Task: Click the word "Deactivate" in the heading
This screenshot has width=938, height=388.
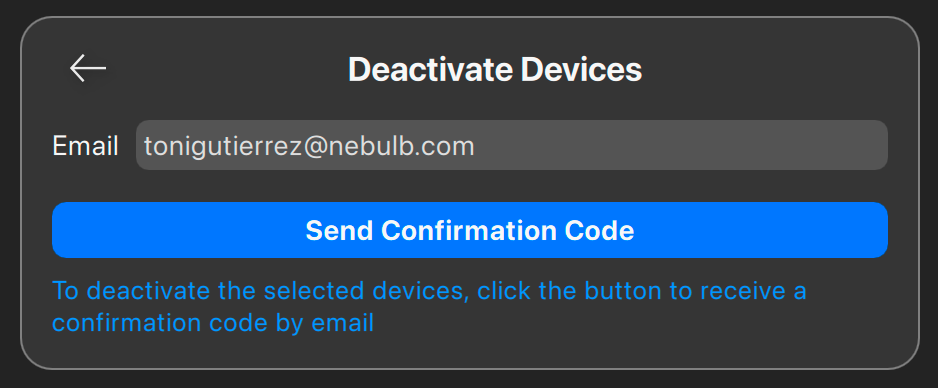Action: 431,69
